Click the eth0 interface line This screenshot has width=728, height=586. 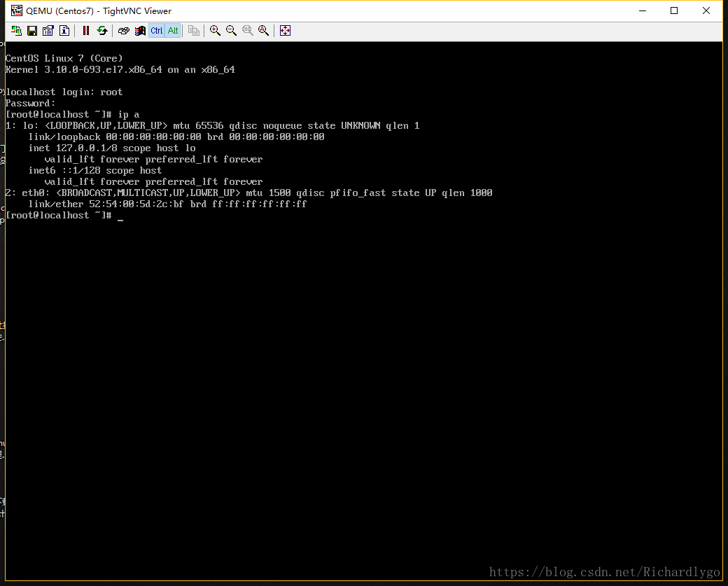249,193
